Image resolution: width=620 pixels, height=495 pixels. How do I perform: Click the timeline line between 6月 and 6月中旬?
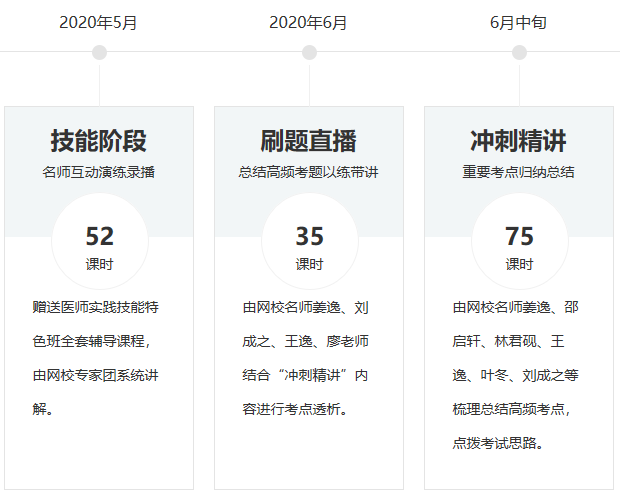pyautogui.click(x=414, y=51)
